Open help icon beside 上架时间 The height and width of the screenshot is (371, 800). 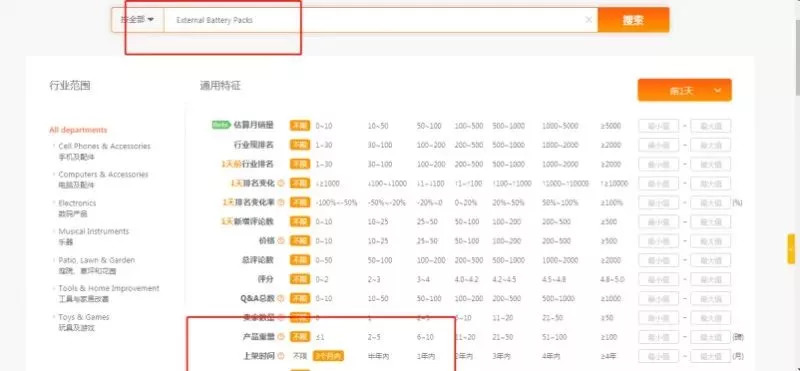281,356
